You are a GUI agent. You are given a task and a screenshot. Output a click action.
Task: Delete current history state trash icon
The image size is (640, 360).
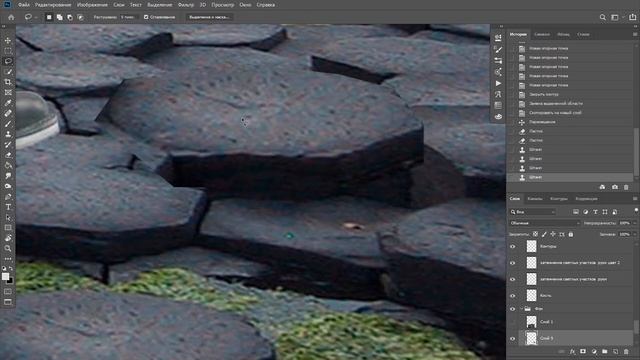pyautogui.click(x=626, y=187)
